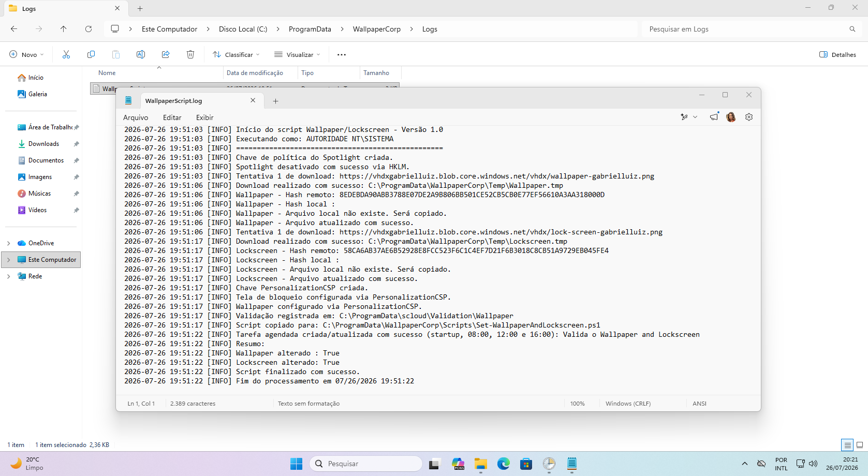Add a new tab in Notepad
Screen dimensions: 868x476
pyautogui.click(x=276, y=101)
